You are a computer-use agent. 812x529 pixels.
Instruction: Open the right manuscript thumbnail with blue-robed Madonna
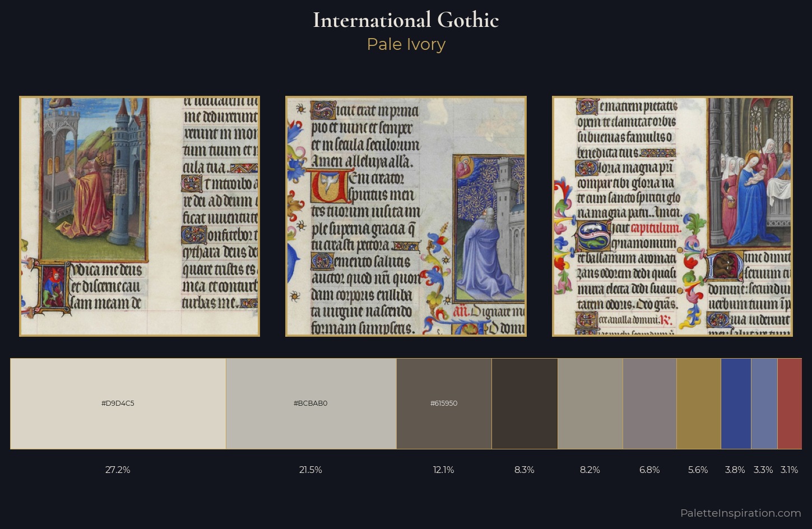tap(672, 216)
